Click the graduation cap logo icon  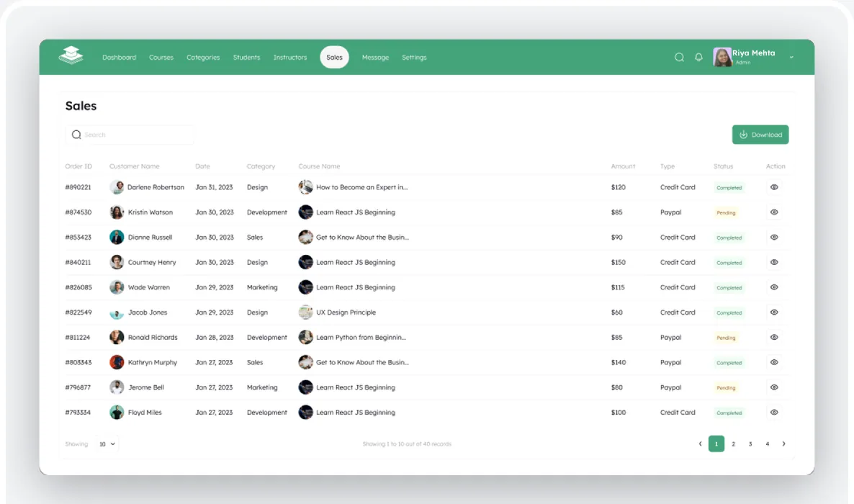click(71, 55)
